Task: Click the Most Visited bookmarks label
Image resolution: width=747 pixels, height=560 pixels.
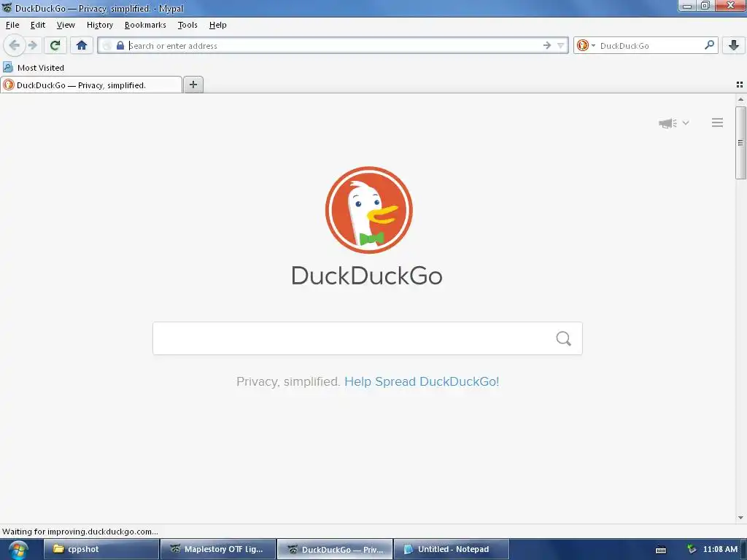Action: click(x=41, y=68)
